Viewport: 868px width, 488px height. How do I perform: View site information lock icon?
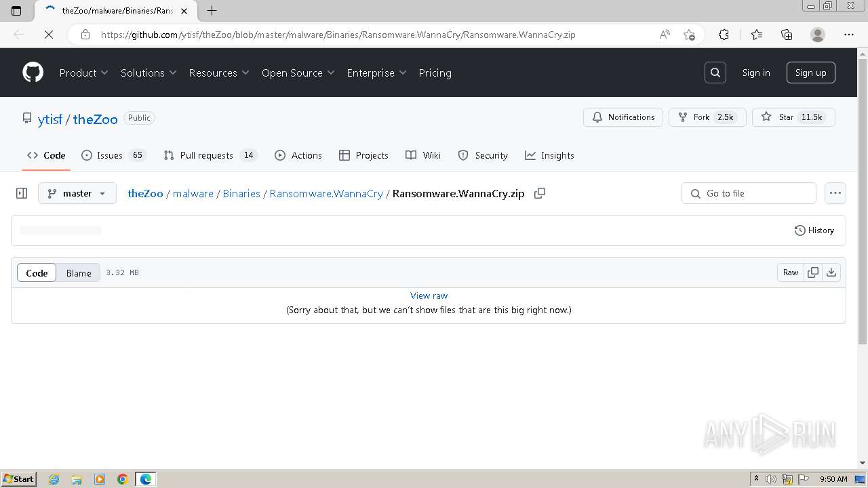85,35
